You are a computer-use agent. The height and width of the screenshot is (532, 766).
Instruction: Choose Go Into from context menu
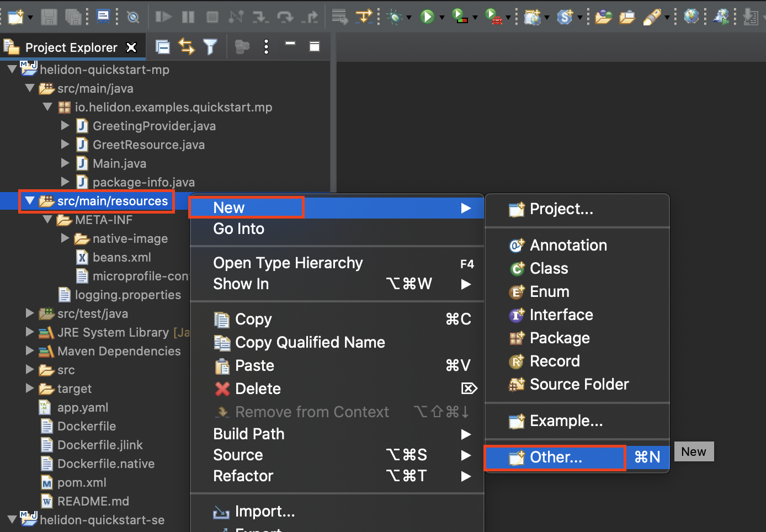[x=337, y=228]
